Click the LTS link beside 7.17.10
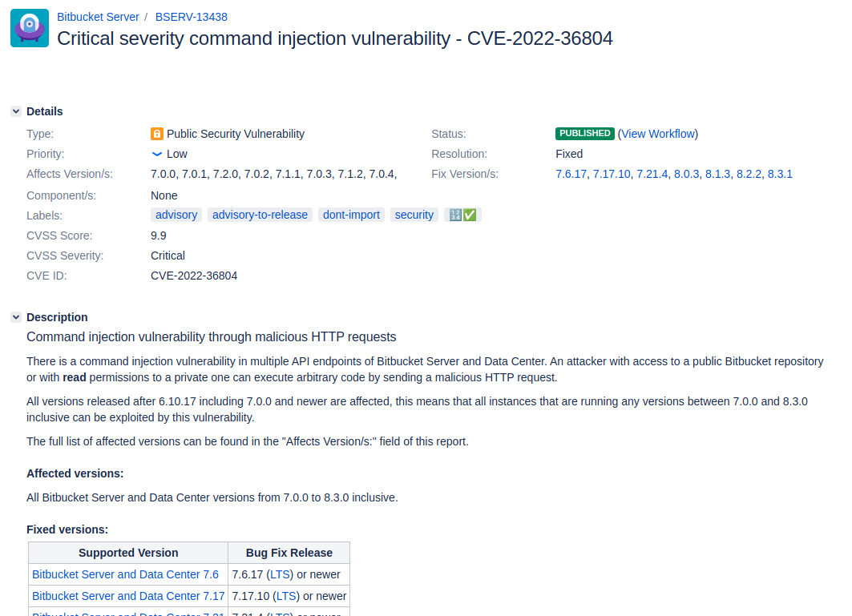The height and width of the screenshot is (616, 852). pyautogui.click(x=287, y=596)
